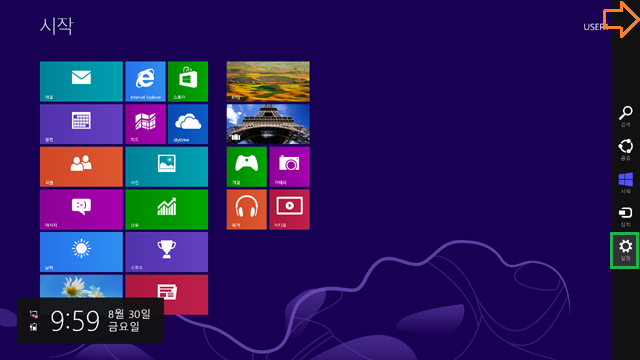The width and height of the screenshot is (640, 360).
Task: Open the Video tile
Action: click(x=289, y=209)
